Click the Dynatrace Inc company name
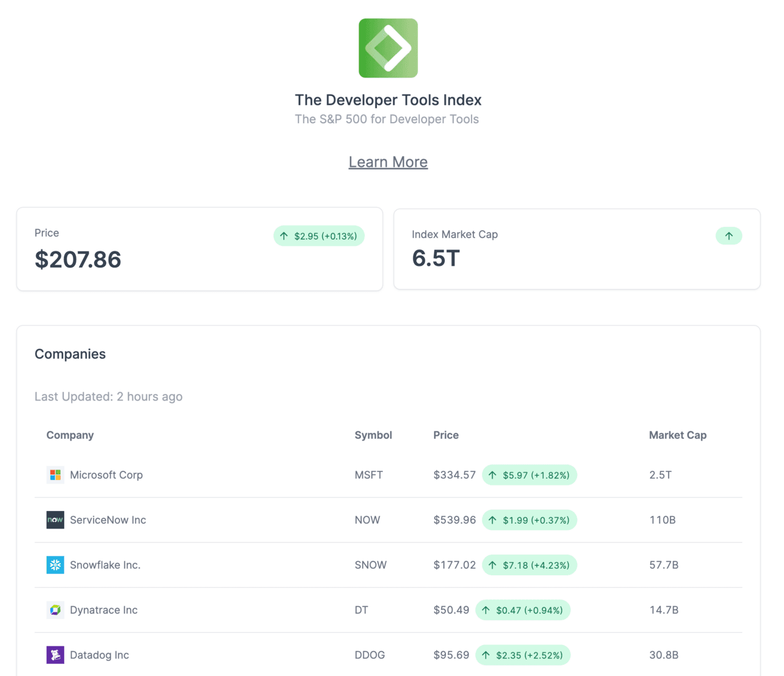 click(x=104, y=610)
